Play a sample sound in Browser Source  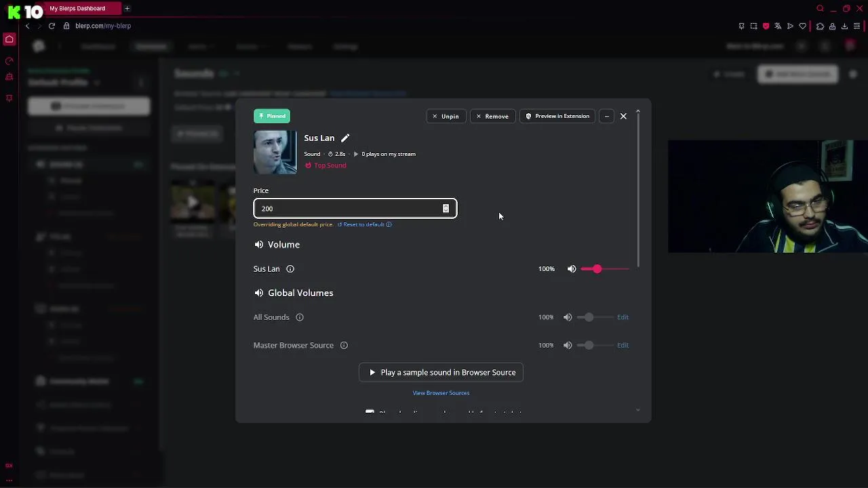[441, 373]
